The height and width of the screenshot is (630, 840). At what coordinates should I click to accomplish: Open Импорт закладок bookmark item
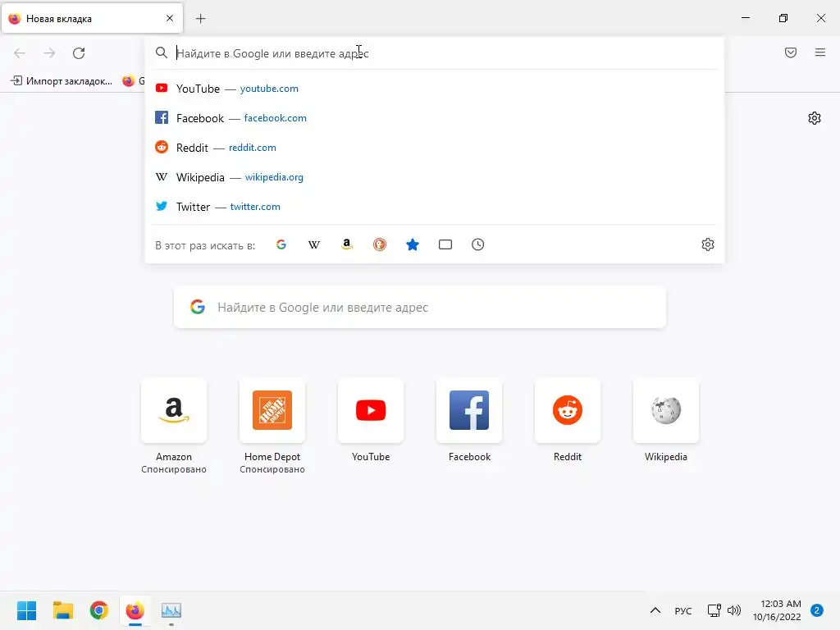62,81
